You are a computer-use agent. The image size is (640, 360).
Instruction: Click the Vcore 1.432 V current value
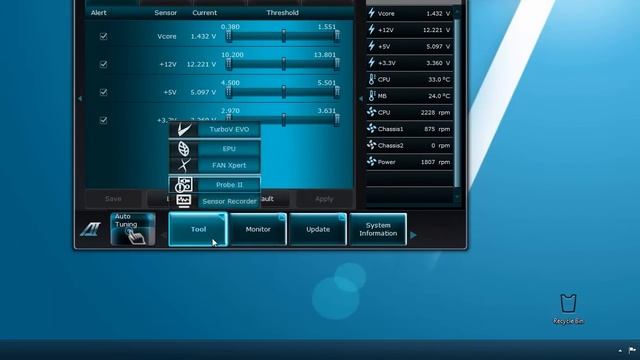(x=203, y=36)
